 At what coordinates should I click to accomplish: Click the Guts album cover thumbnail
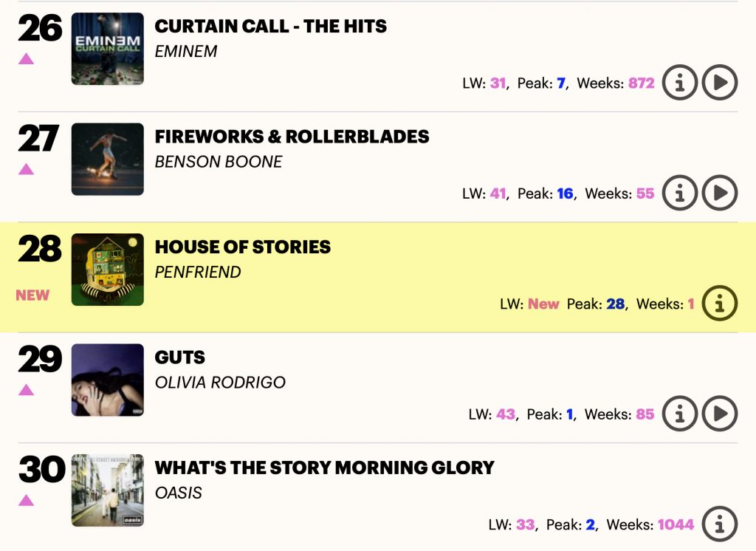tap(108, 380)
